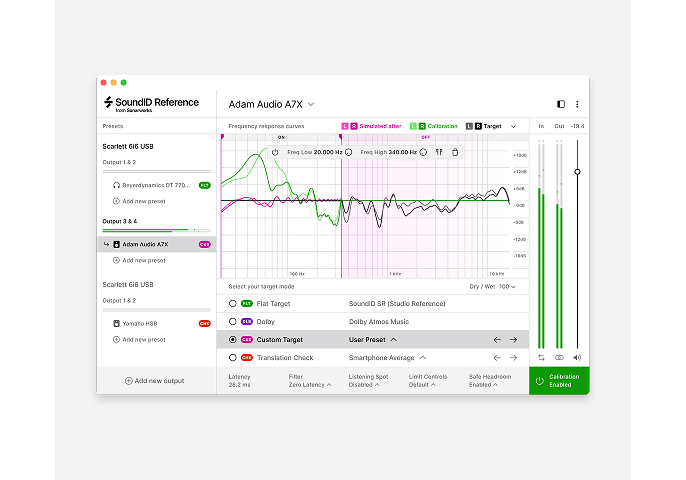Toggle Simulated after right channel R
The height and width of the screenshot is (480, 686).
click(x=354, y=126)
